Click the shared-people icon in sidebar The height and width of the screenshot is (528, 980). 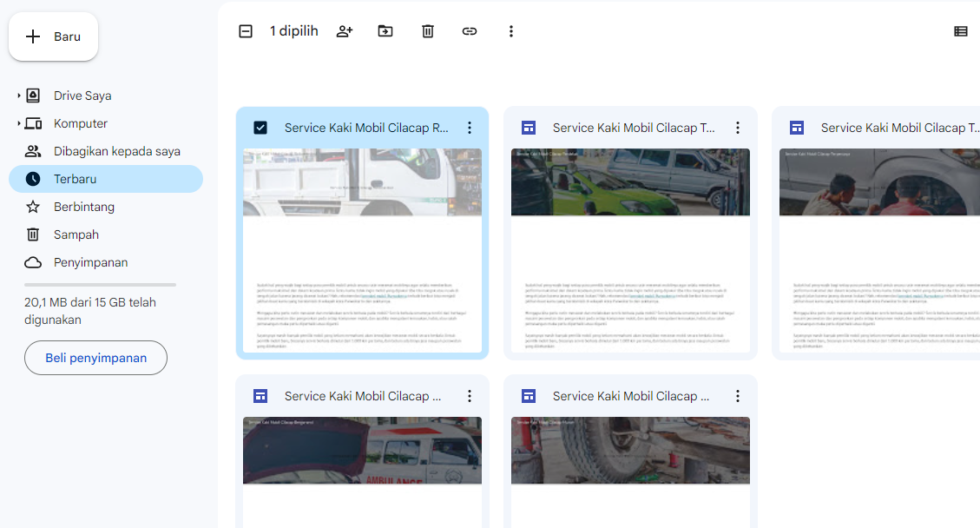[33, 151]
